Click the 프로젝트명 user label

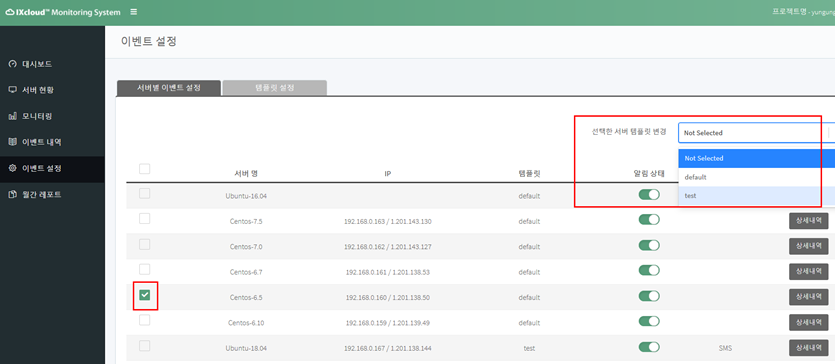coord(803,12)
